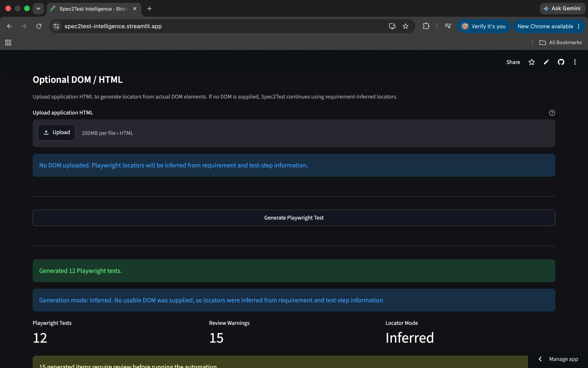Open a new browser tab
The height and width of the screenshot is (368, 588).
pos(149,9)
